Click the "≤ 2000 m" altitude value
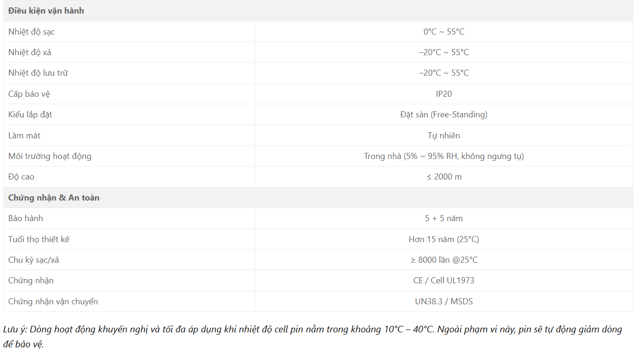 444,177
